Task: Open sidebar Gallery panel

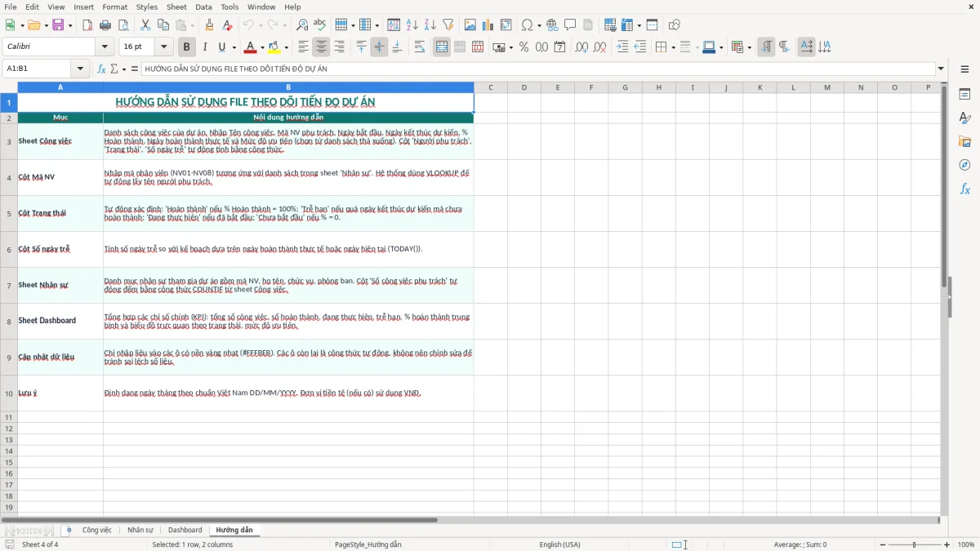Action: coord(964,141)
